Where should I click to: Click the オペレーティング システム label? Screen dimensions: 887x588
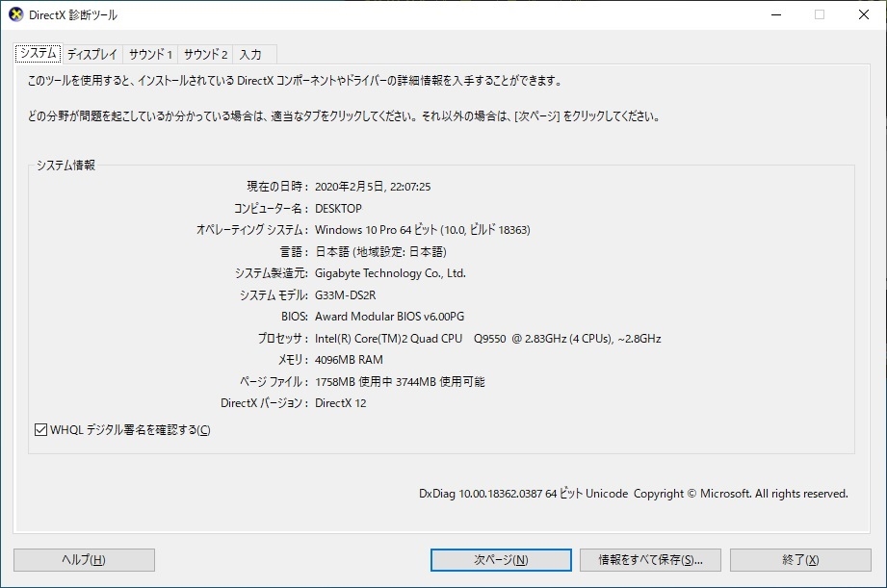pos(252,230)
